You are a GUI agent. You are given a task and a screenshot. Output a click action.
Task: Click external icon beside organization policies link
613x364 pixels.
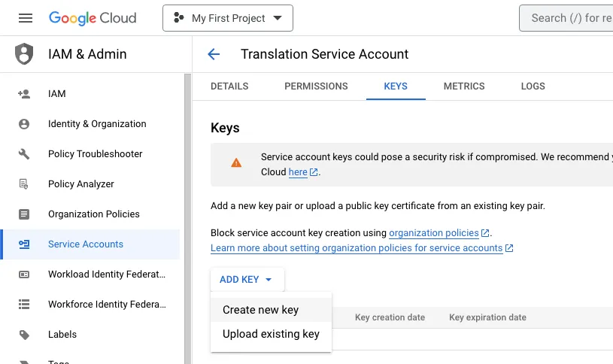click(x=485, y=233)
